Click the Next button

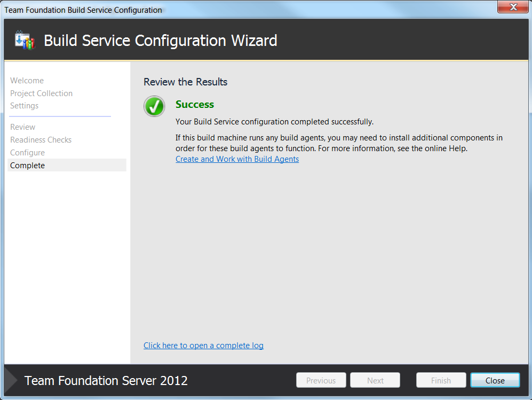tap(375, 380)
